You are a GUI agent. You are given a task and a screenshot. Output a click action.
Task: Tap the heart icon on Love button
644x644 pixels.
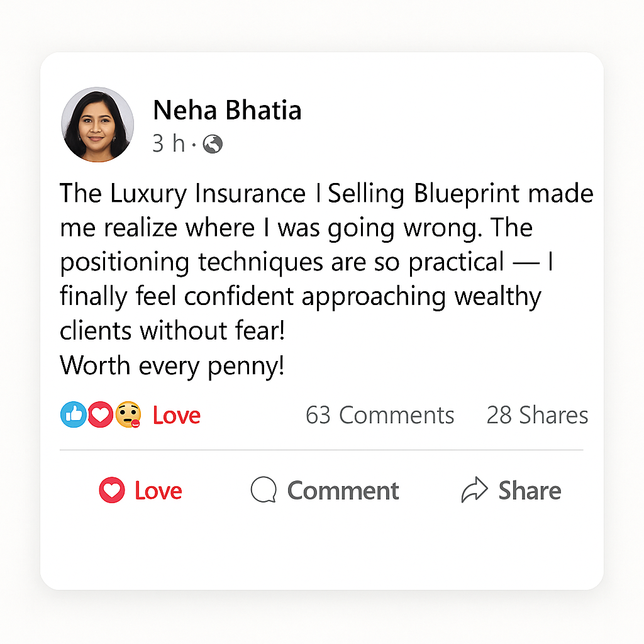click(x=112, y=491)
